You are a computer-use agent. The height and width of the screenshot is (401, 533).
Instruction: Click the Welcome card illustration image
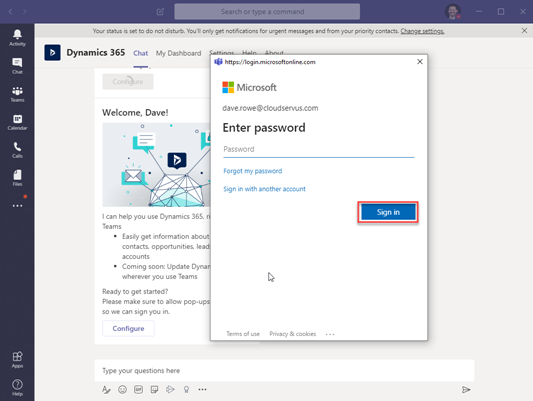[x=156, y=164]
